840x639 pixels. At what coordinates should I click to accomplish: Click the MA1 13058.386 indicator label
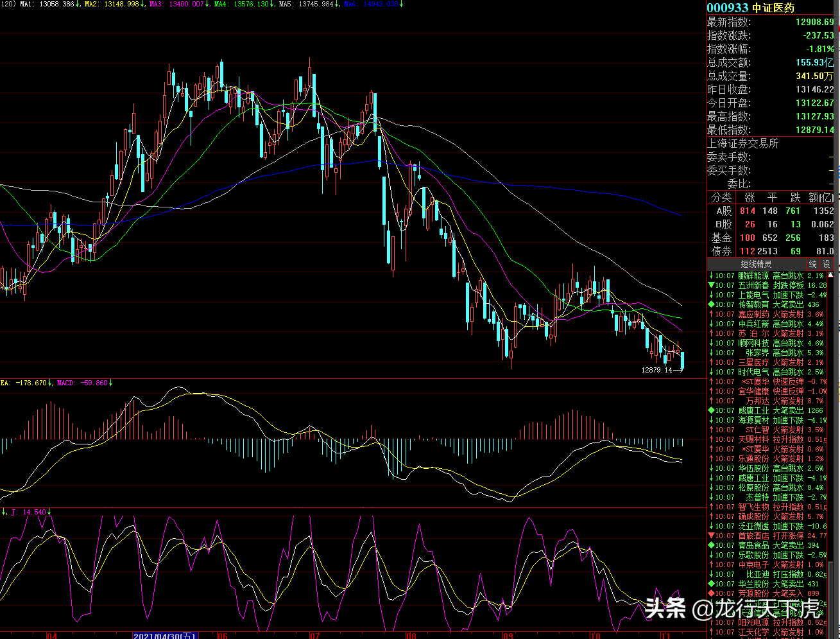click(x=51, y=4)
